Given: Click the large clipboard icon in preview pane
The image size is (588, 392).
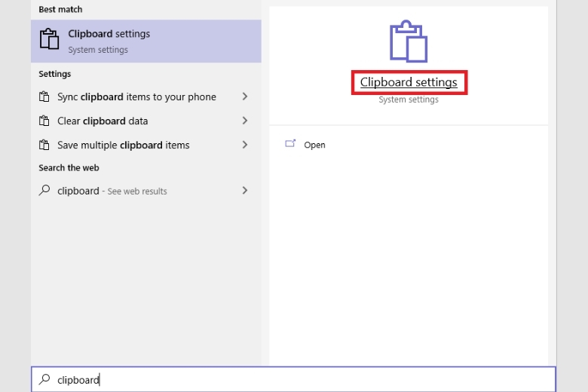Looking at the screenshot, I should (409, 42).
